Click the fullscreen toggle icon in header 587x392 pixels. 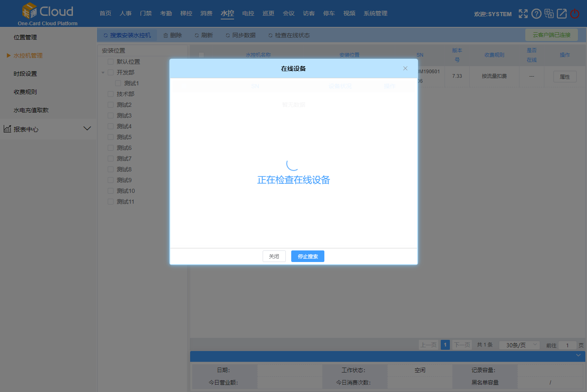[x=523, y=14]
